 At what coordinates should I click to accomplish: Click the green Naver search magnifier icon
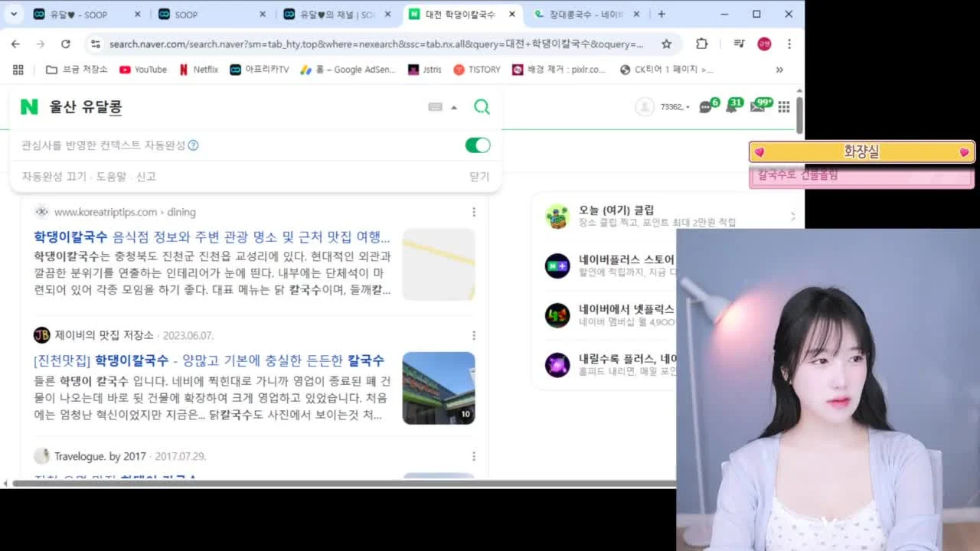click(x=482, y=107)
